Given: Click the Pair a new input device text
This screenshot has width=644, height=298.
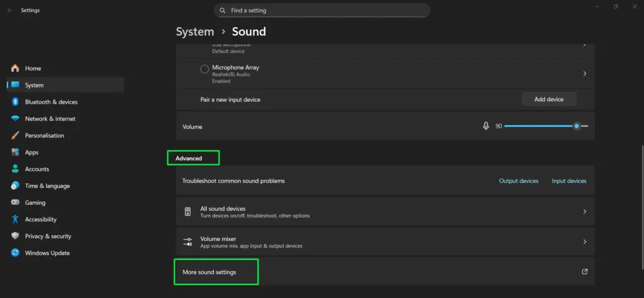Looking at the screenshot, I should pyautogui.click(x=230, y=100).
